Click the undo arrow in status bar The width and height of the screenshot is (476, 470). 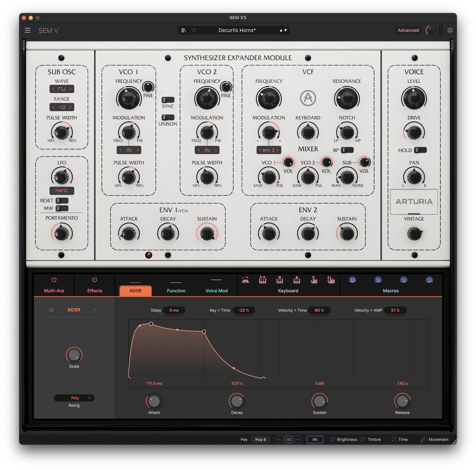click(x=279, y=439)
